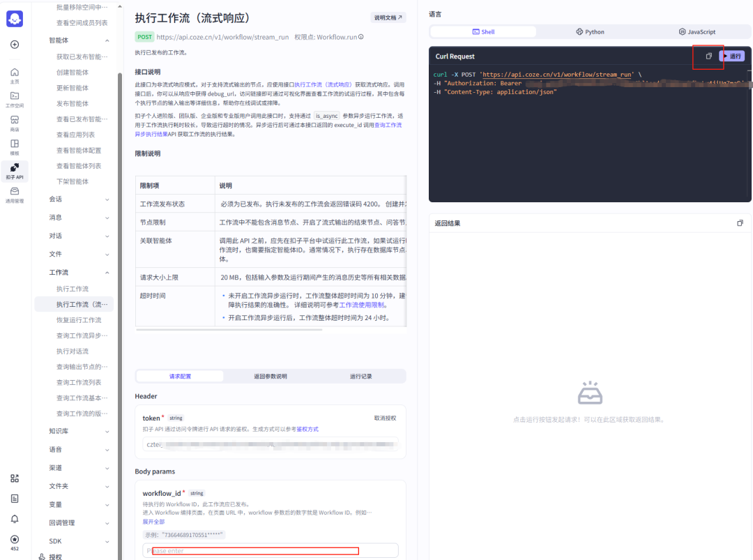Open 执行工作流（流式响应）link in description

(323, 84)
